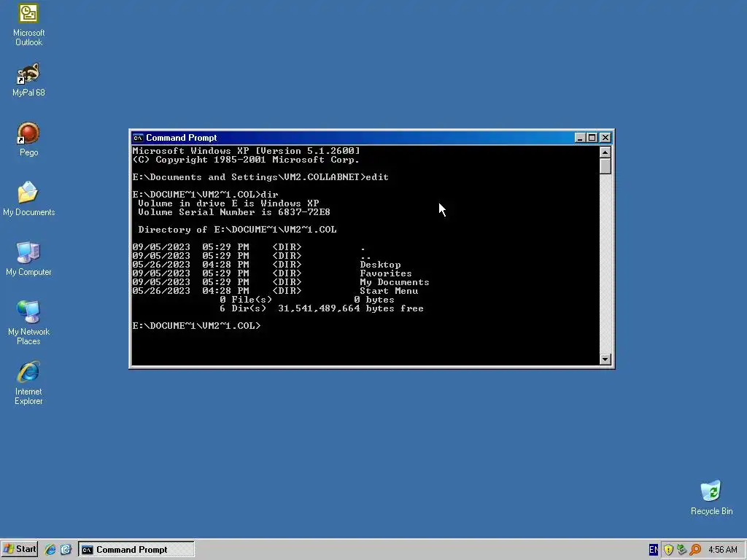Select the MyPal 68 desktop shortcut
This screenshot has width=747, height=560.
(x=28, y=79)
